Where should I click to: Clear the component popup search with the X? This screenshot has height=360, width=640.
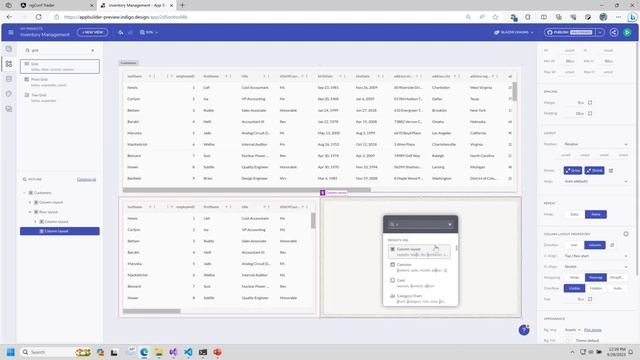point(450,224)
